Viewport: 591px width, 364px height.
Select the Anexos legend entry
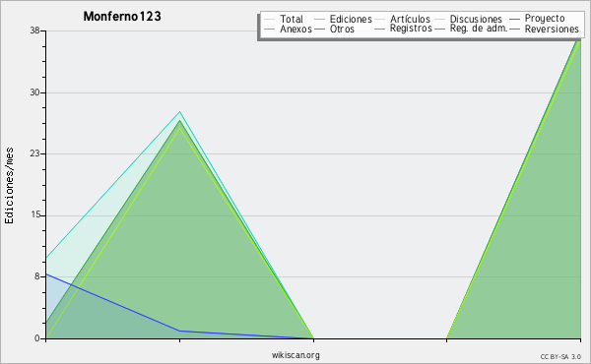pyautogui.click(x=295, y=29)
